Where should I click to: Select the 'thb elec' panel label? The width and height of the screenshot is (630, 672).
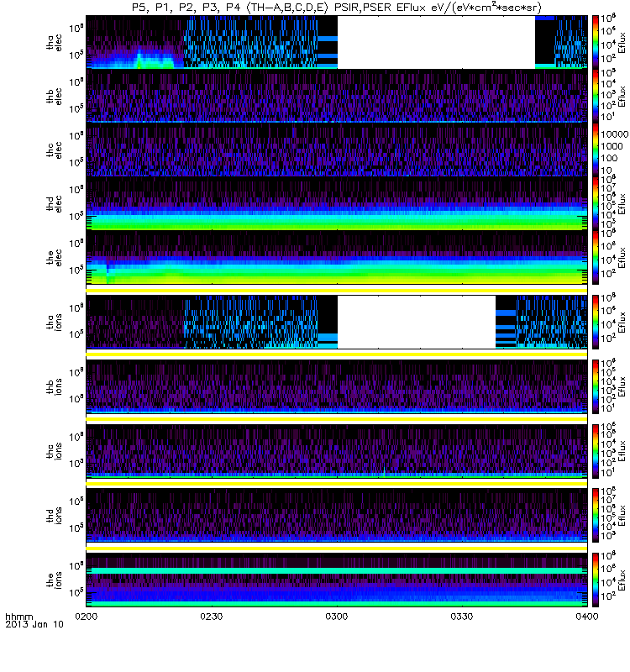click(54, 96)
